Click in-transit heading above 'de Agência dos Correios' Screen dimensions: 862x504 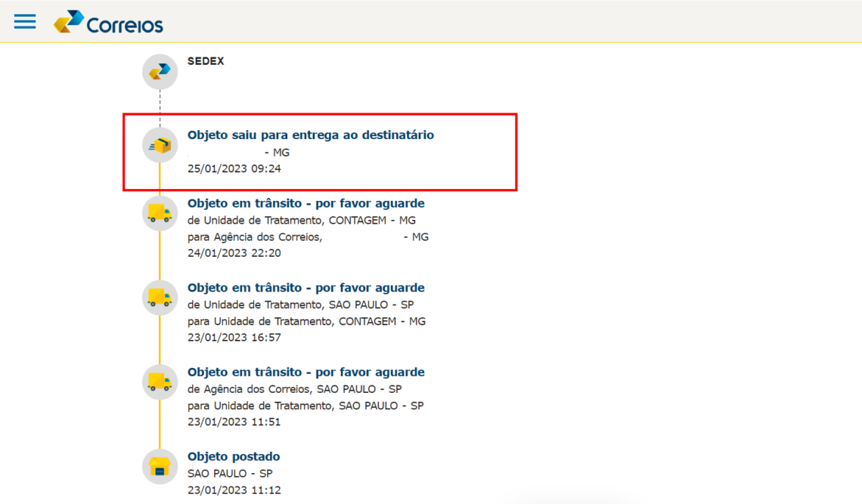[305, 373]
